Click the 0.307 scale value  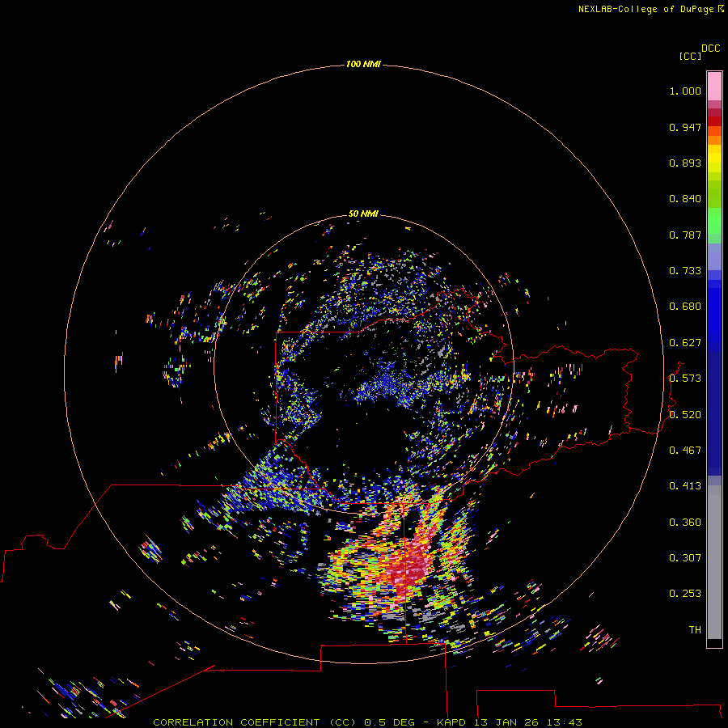[x=685, y=558]
